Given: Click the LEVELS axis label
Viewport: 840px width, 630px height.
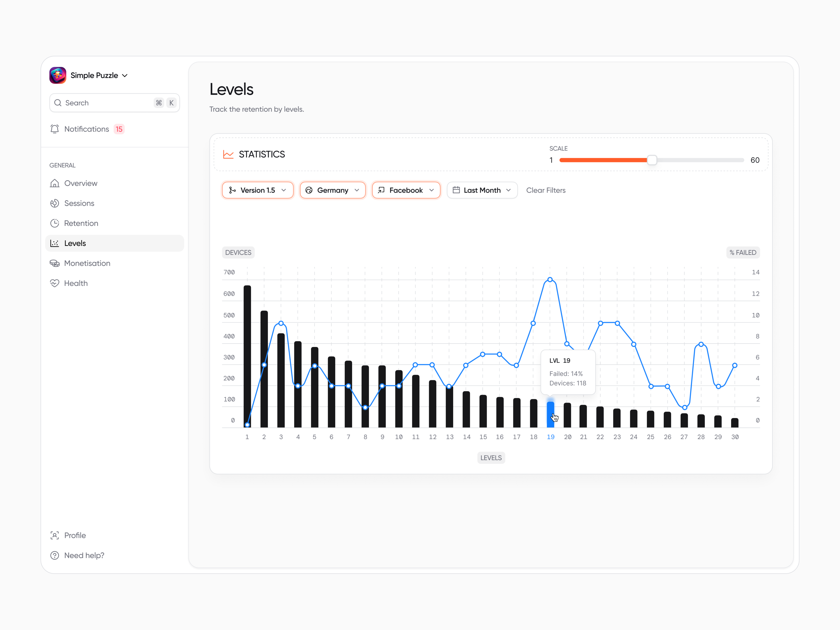Looking at the screenshot, I should click(491, 458).
